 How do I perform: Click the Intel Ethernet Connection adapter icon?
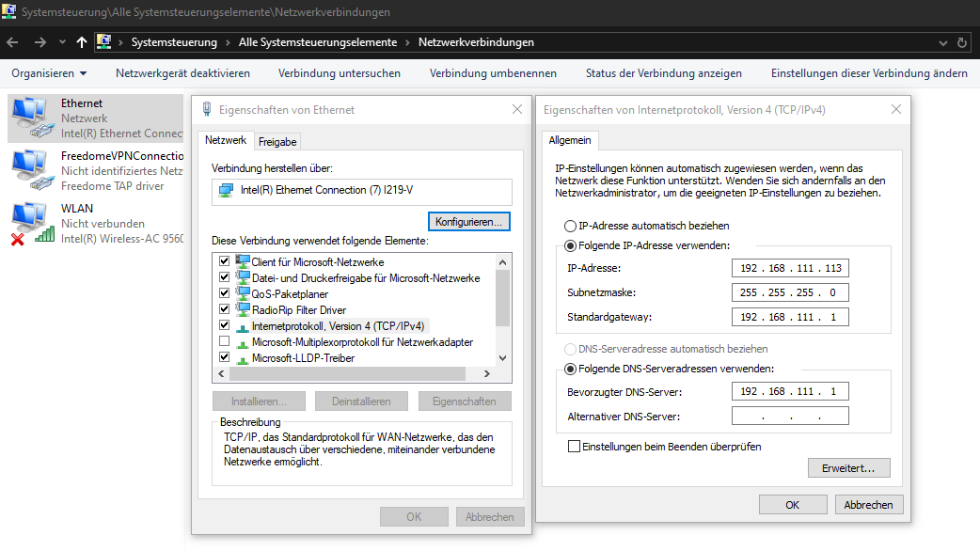pos(226,191)
